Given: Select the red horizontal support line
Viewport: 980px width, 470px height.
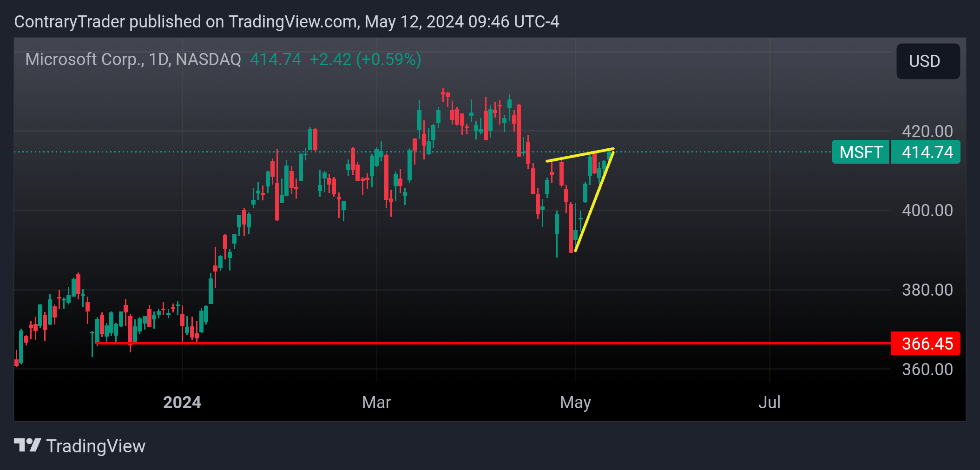Looking at the screenshot, I should pos(493,343).
